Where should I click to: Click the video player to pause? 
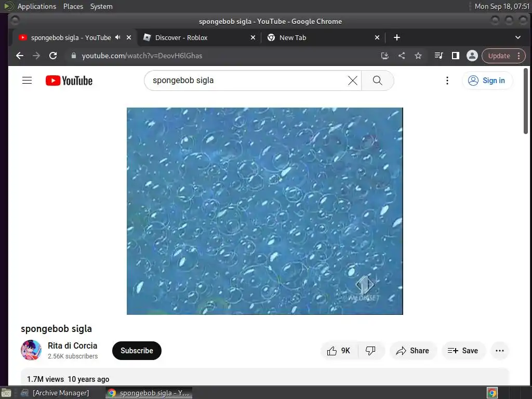pos(264,211)
